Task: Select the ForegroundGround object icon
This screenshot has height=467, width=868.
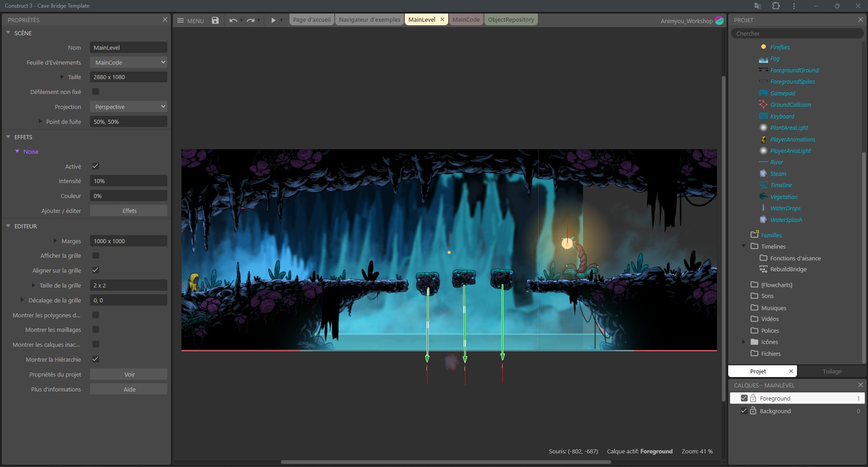Action: tap(764, 70)
